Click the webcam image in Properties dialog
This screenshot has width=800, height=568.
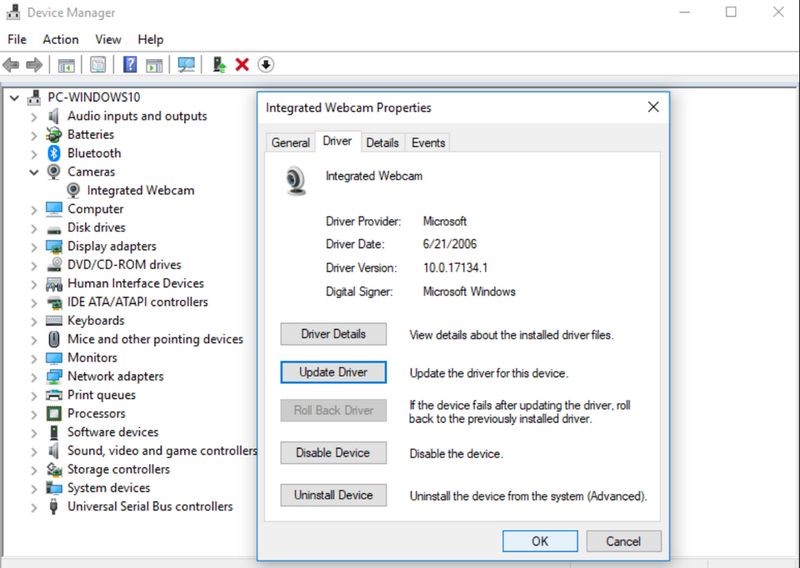(296, 181)
